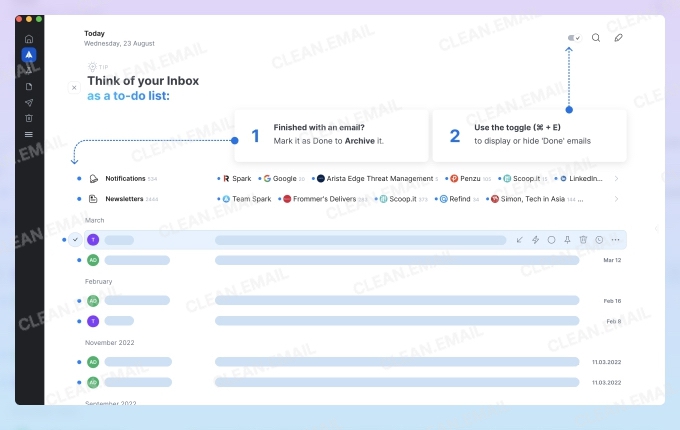Expand the Notifications row with its right chevron
680x430 pixels.
tap(616, 179)
